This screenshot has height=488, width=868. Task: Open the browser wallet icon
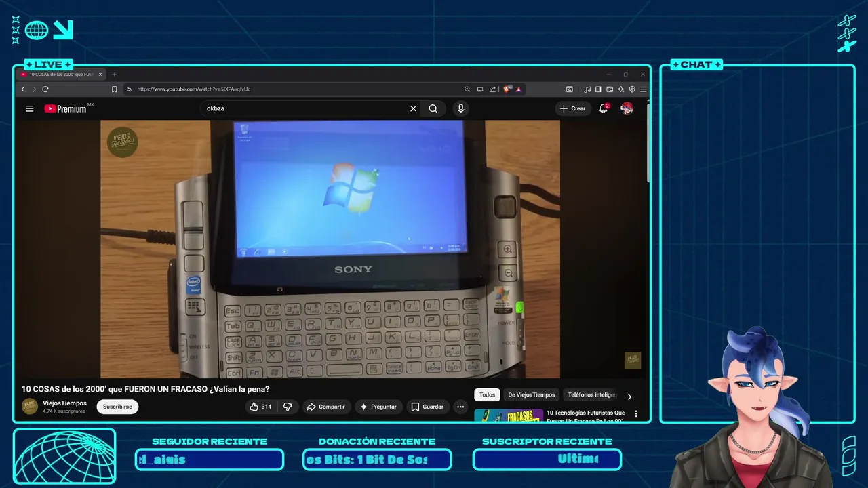pos(610,89)
